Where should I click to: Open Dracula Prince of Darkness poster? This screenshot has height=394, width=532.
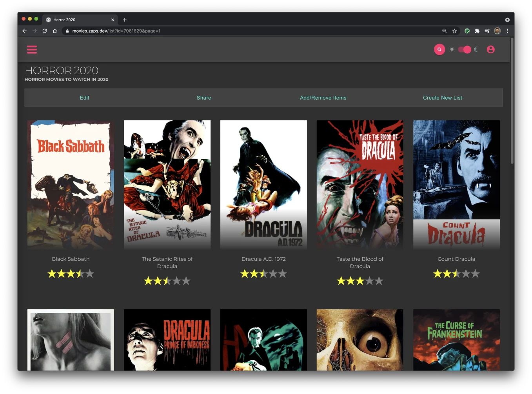click(167, 340)
